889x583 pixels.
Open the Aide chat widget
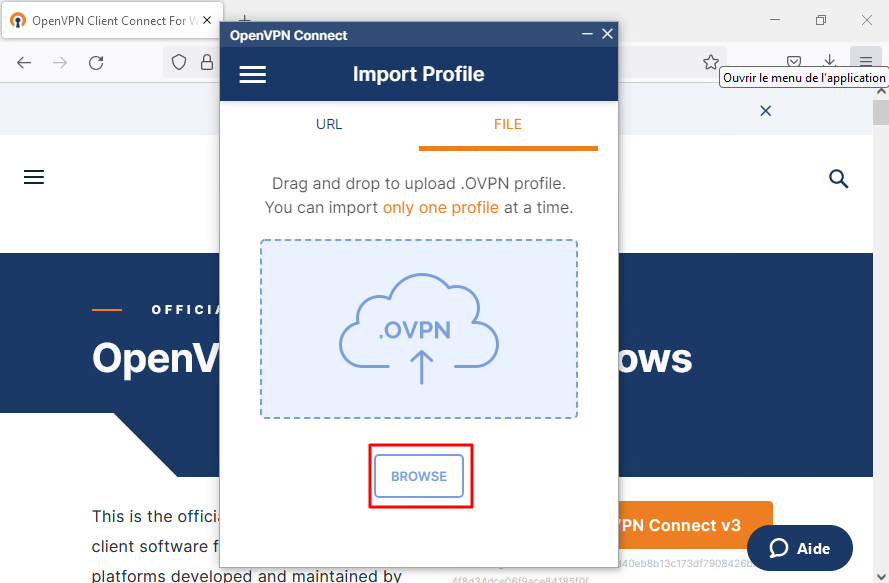(x=800, y=548)
